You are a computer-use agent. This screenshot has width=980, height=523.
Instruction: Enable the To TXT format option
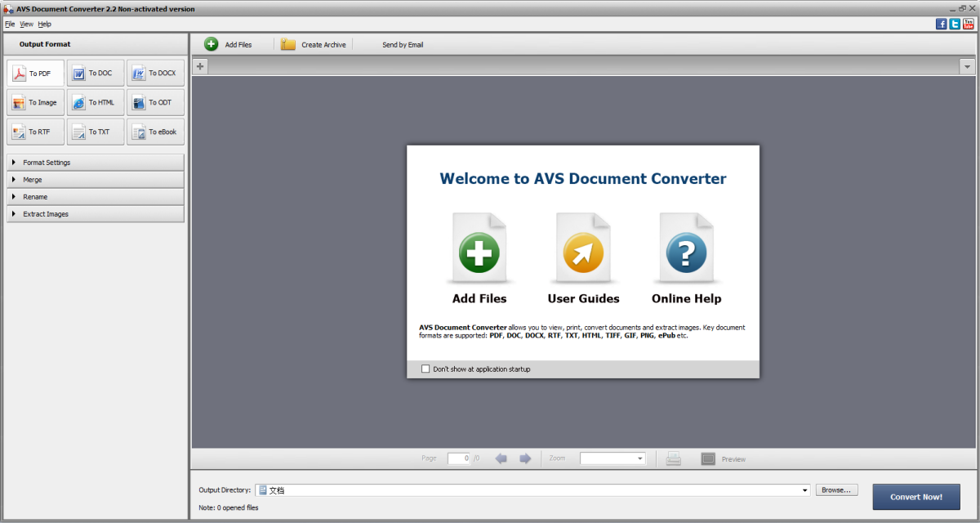tap(95, 132)
